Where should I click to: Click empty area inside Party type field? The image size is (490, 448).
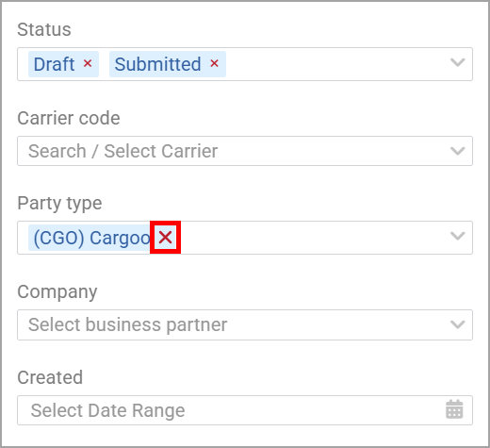(x=314, y=238)
